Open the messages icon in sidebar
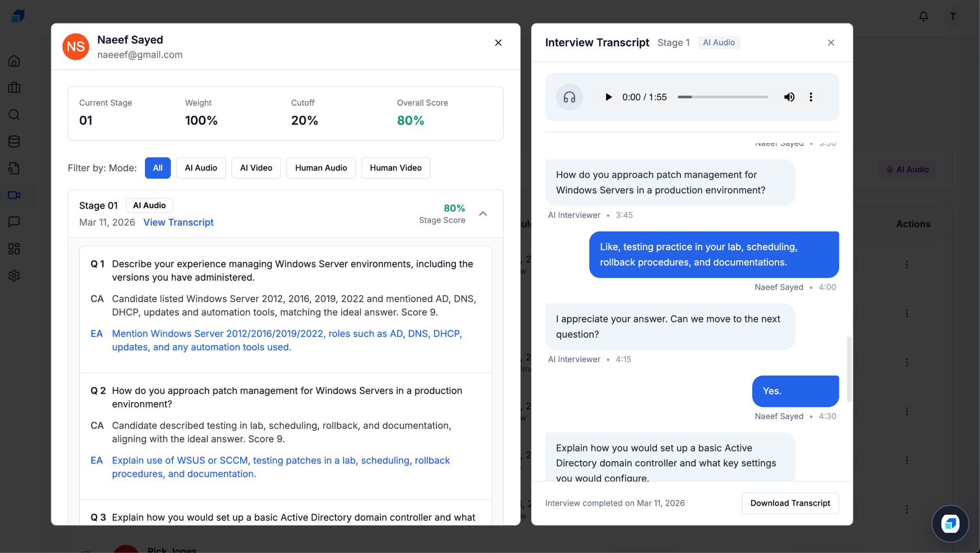The height and width of the screenshot is (553, 980). [x=14, y=222]
